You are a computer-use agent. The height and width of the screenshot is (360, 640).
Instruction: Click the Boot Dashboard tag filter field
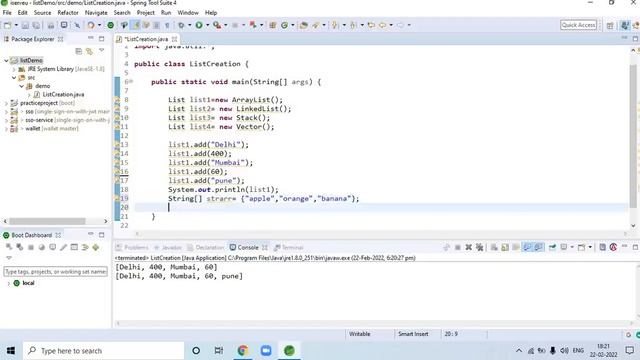click(x=56, y=271)
